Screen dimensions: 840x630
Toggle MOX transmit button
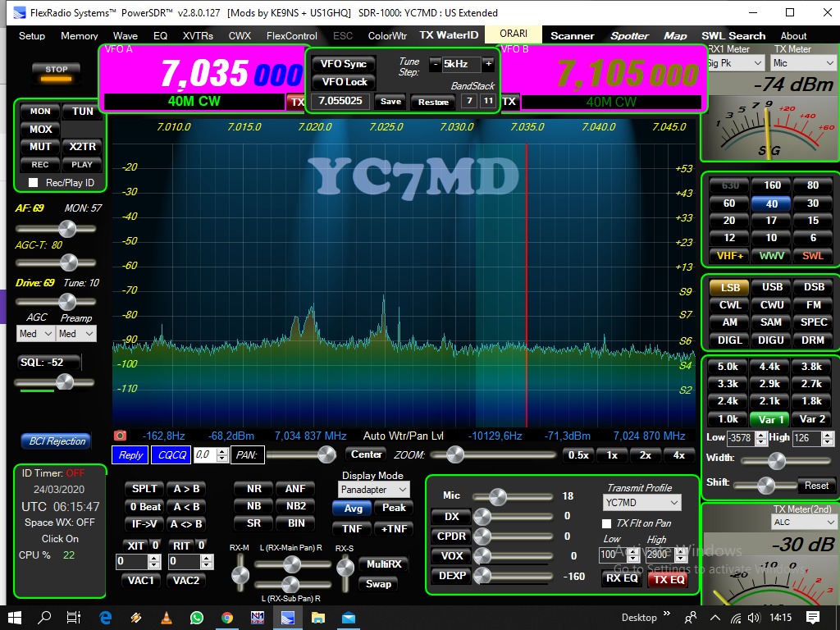(41, 129)
